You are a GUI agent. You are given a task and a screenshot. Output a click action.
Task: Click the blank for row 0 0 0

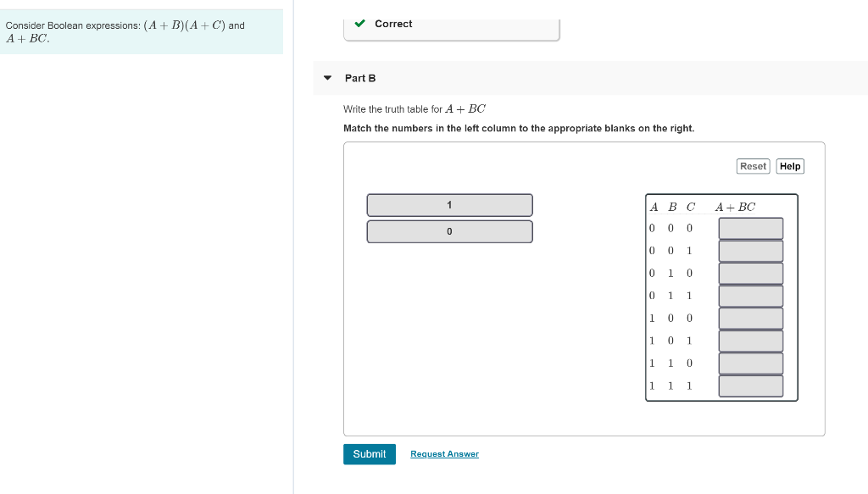(750, 227)
